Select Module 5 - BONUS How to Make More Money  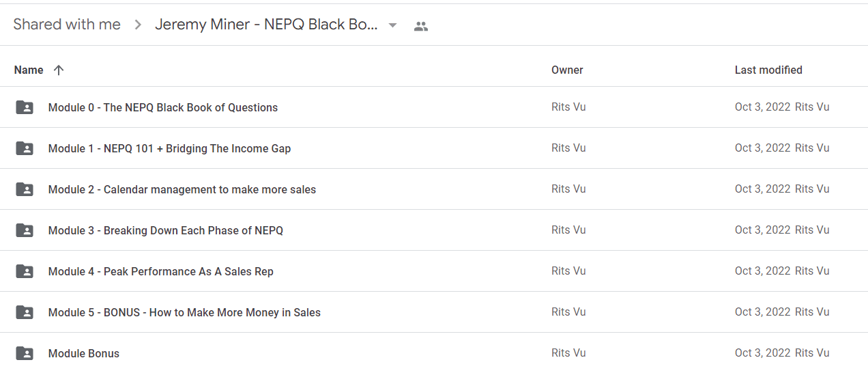[x=434, y=312]
